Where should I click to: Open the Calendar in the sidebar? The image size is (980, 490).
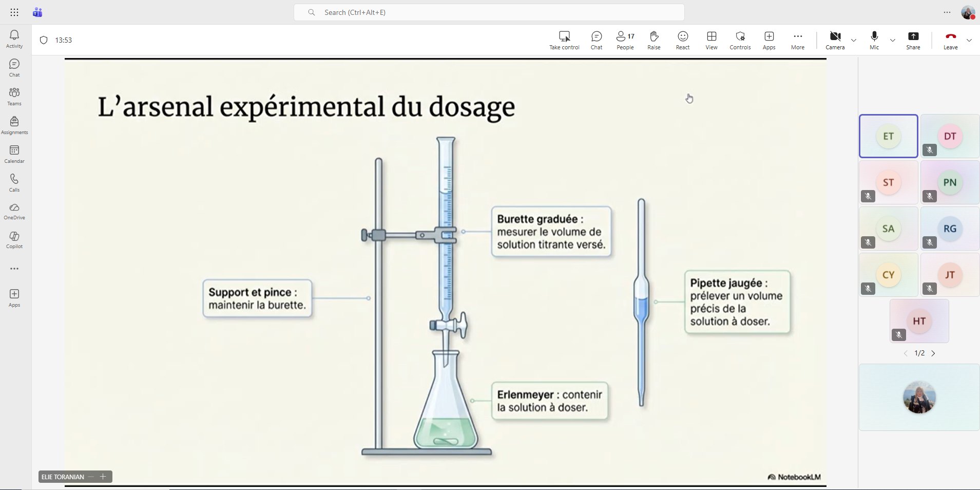pyautogui.click(x=14, y=154)
